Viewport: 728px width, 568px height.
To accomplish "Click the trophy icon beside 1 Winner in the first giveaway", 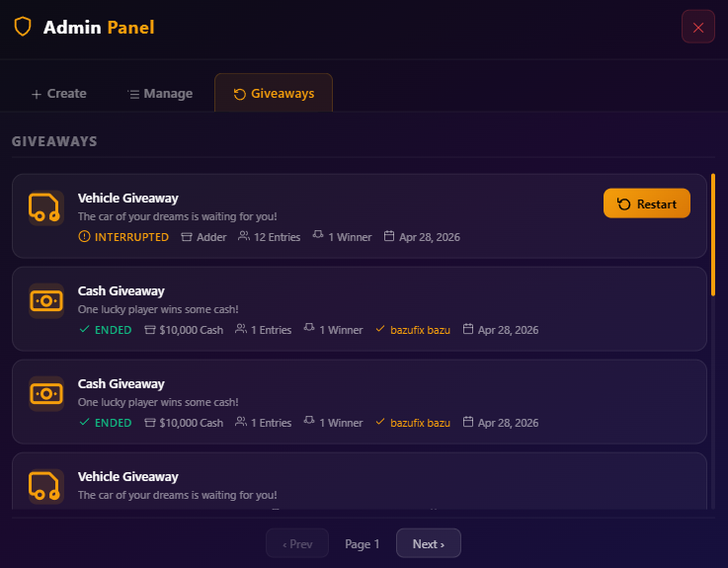I will coord(318,234).
